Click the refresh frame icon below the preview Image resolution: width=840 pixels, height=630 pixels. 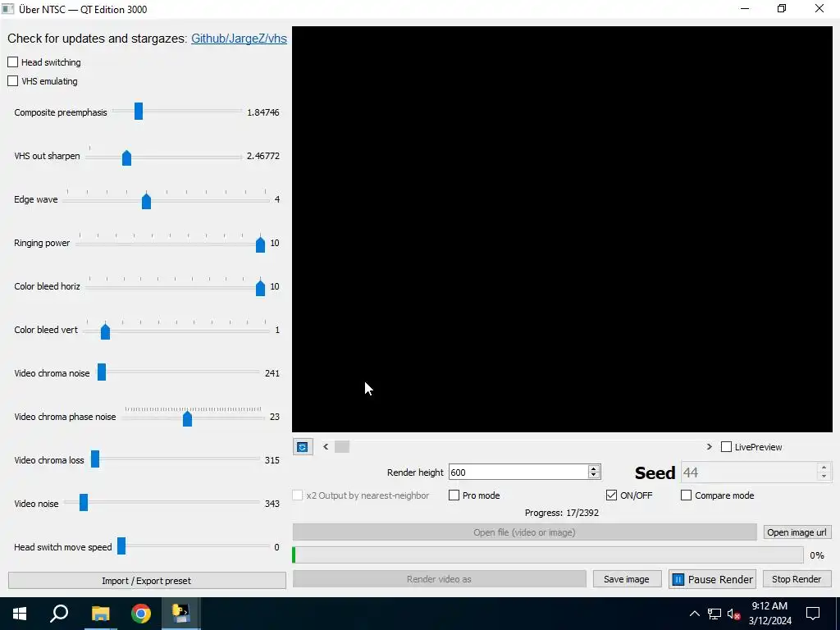click(x=303, y=447)
